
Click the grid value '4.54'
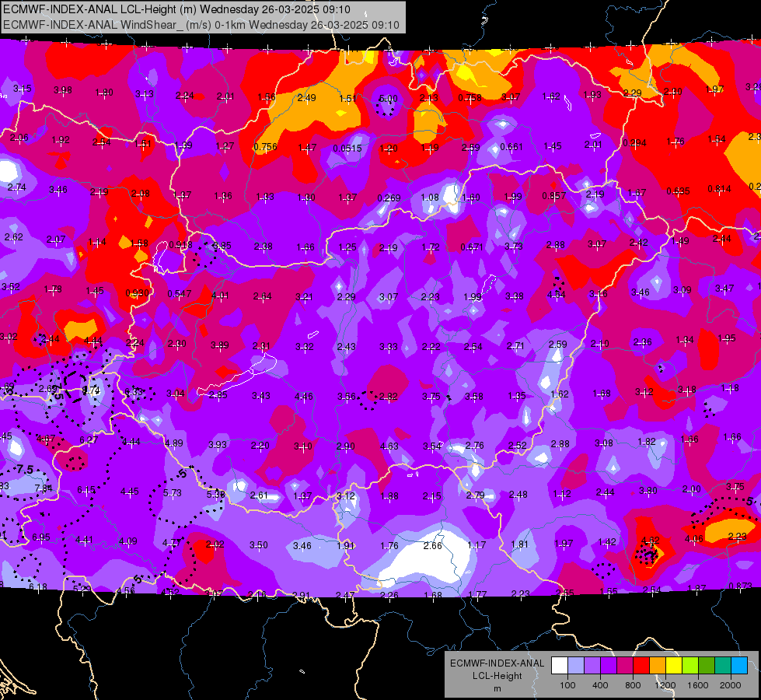click(557, 295)
